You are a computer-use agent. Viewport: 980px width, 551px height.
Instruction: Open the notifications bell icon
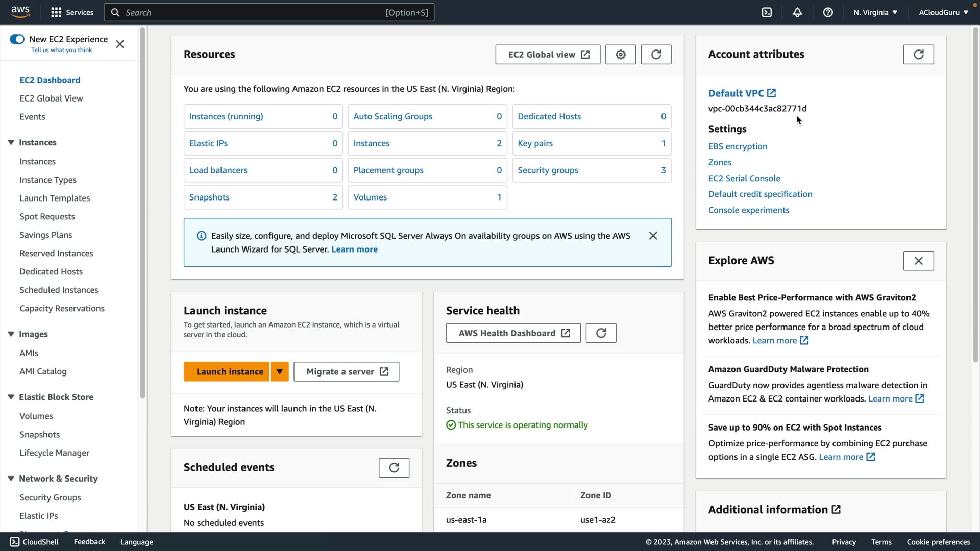coord(797,12)
